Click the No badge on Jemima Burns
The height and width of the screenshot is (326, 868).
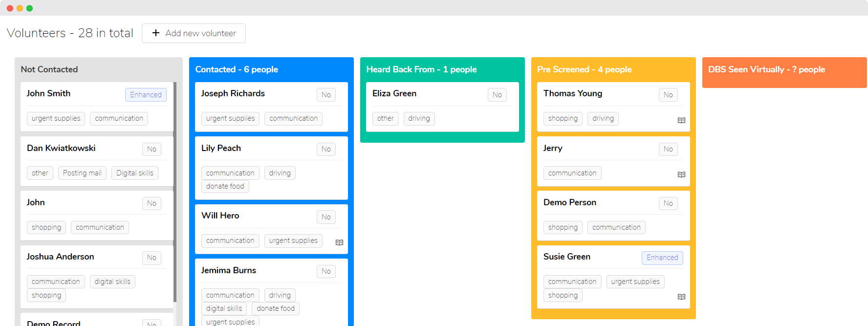[x=326, y=271]
